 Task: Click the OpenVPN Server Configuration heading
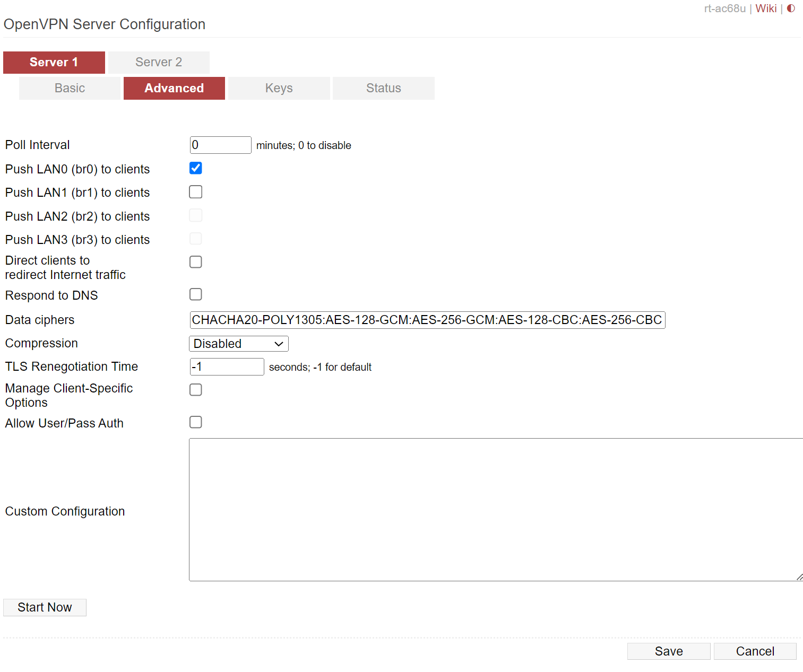(x=105, y=24)
